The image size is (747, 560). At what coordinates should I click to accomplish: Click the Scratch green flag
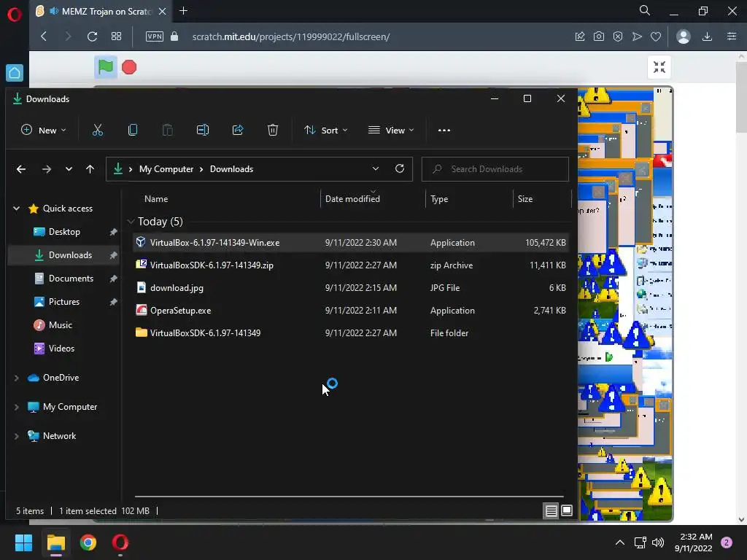click(x=105, y=67)
